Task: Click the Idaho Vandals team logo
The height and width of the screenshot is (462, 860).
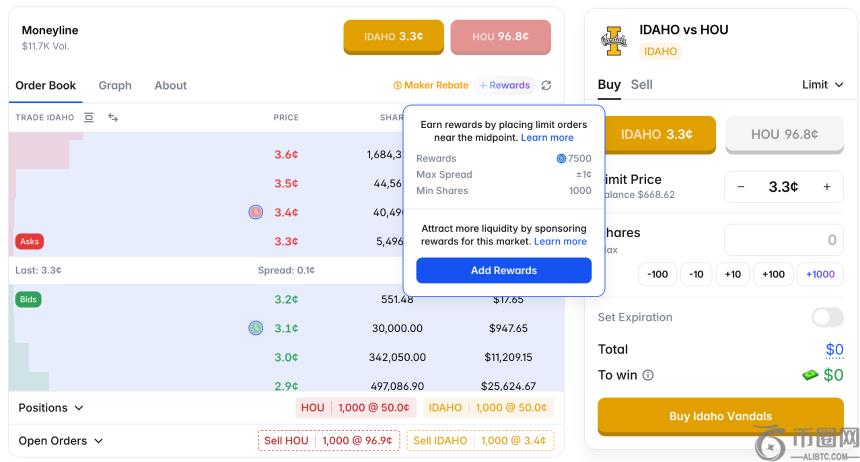Action: (613, 40)
